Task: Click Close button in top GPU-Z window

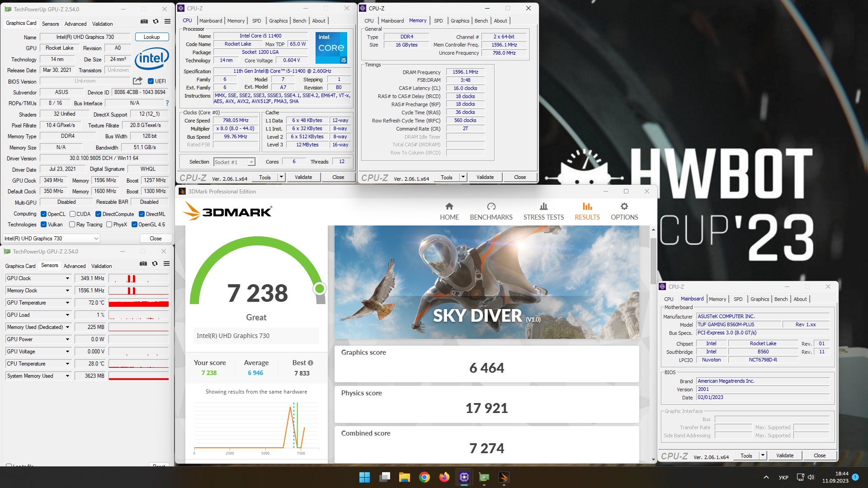Action: click(x=156, y=239)
